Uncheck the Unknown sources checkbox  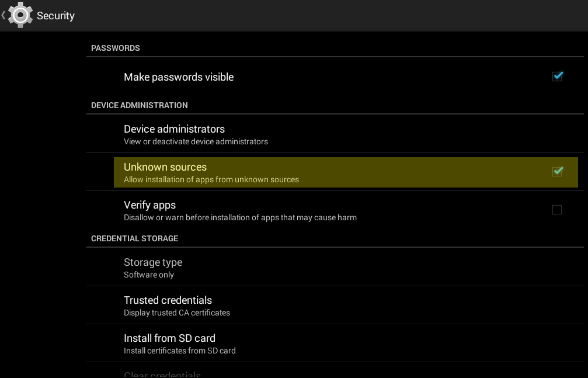[x=557, y=172]
